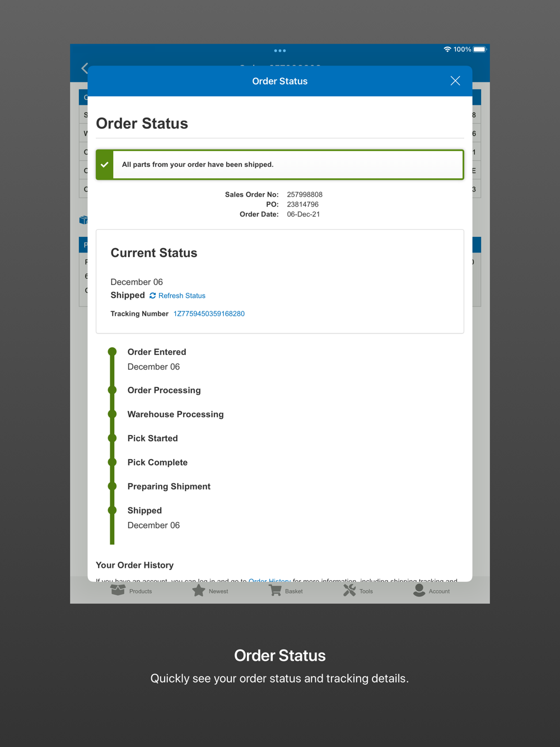Click sales order number 257998808
This screenshot has width=560, height=747.
click(x=305, y=195)
